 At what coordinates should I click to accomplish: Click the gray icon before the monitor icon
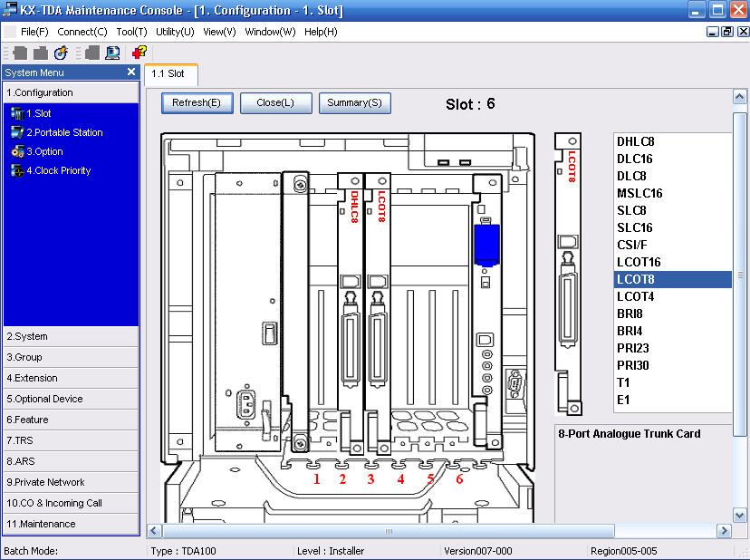coord(92,53)
